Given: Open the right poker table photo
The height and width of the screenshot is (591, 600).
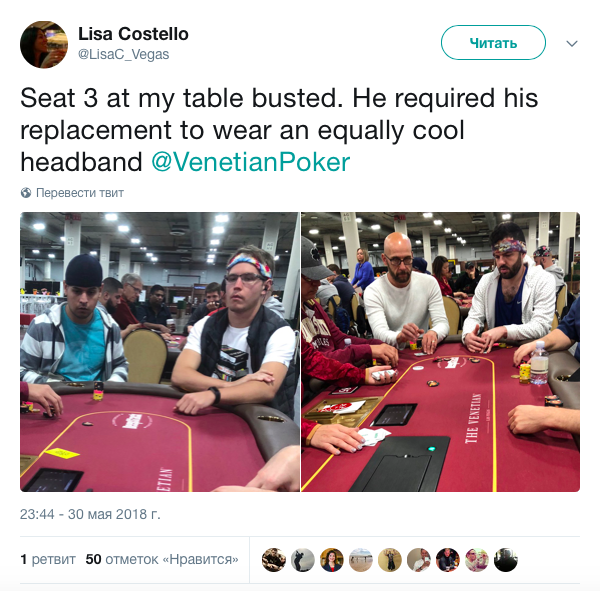Looking at the screenshot, I should pyautogui.click(x=440, y=352).
